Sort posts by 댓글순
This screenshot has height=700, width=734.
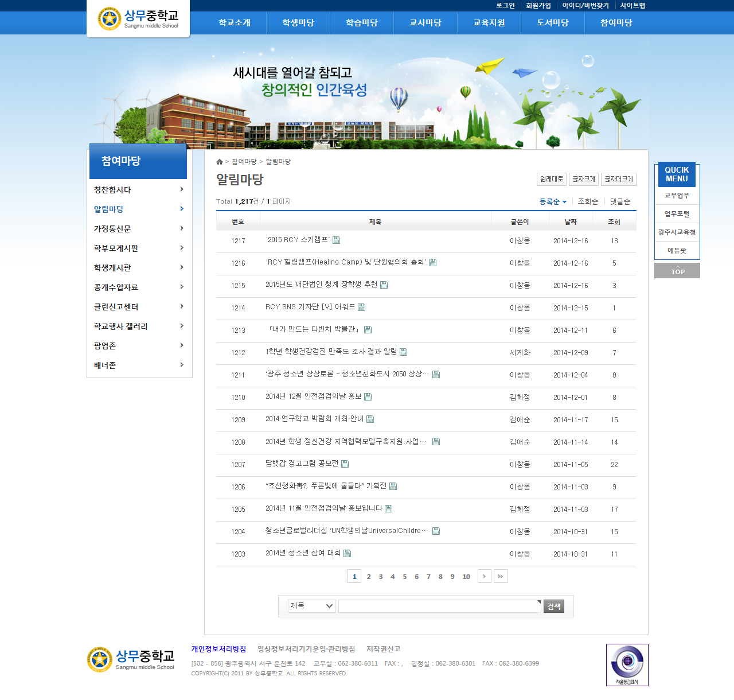tap(620, 201)
